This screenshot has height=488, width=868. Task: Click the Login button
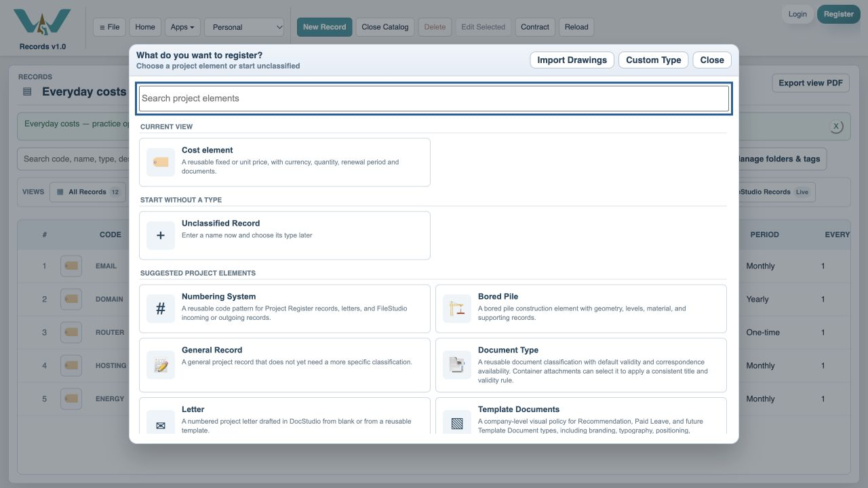click(797, 14)
